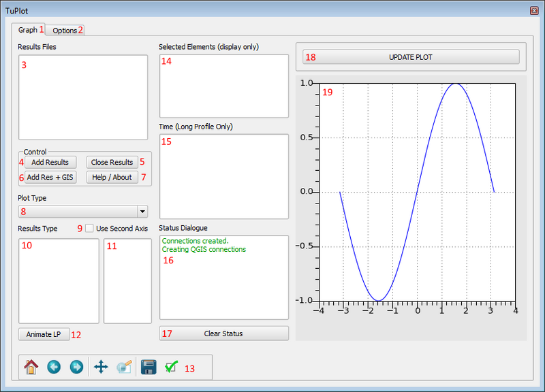Screen dimensions: 545x392
Task: Click the Home reset view icon
Action: tap(31, 367)
